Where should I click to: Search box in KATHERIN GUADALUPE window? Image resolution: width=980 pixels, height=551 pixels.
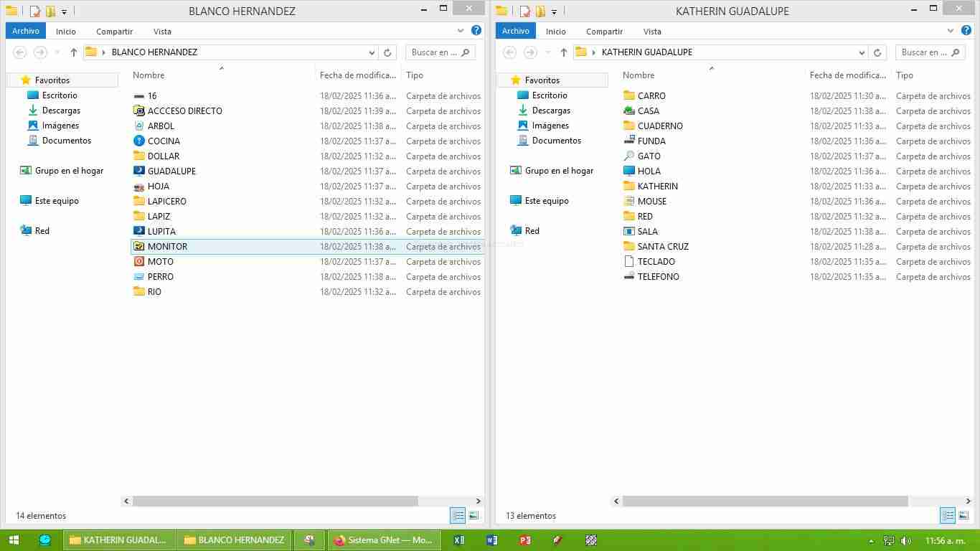(930, 52)
